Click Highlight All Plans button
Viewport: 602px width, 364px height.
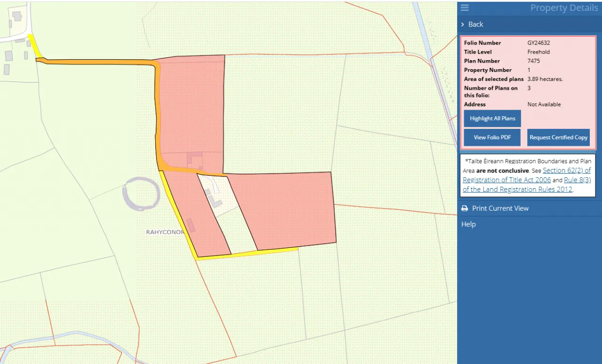click(492, 119)
